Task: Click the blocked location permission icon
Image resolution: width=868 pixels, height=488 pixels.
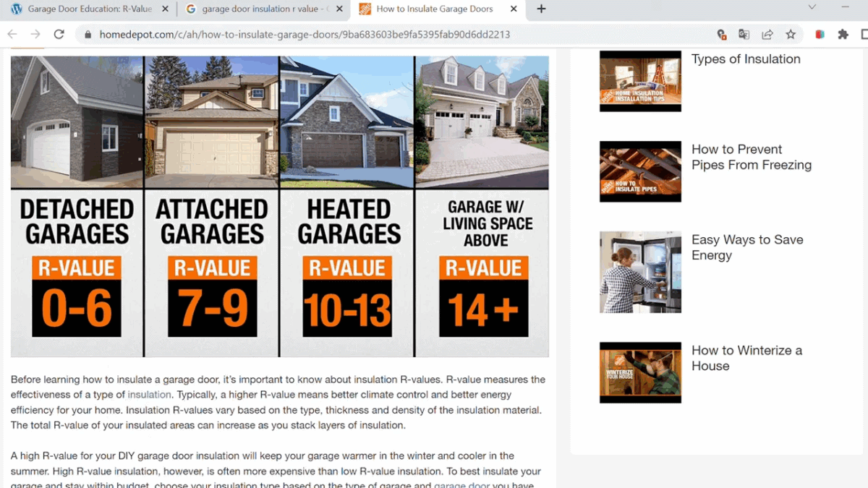Action: pyautogui.click(x=721, y=34)
